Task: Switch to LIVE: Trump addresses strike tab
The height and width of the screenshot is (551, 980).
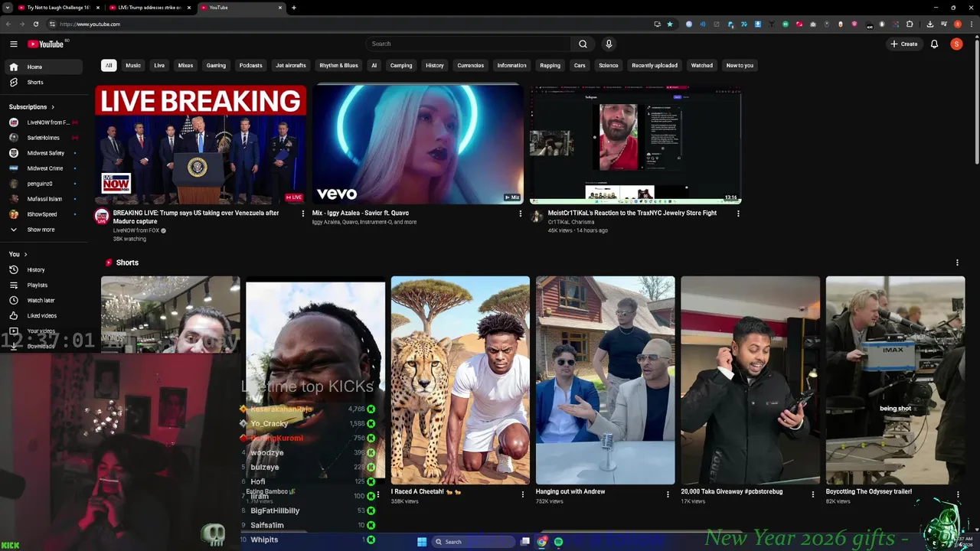Action: pos(149,8)
